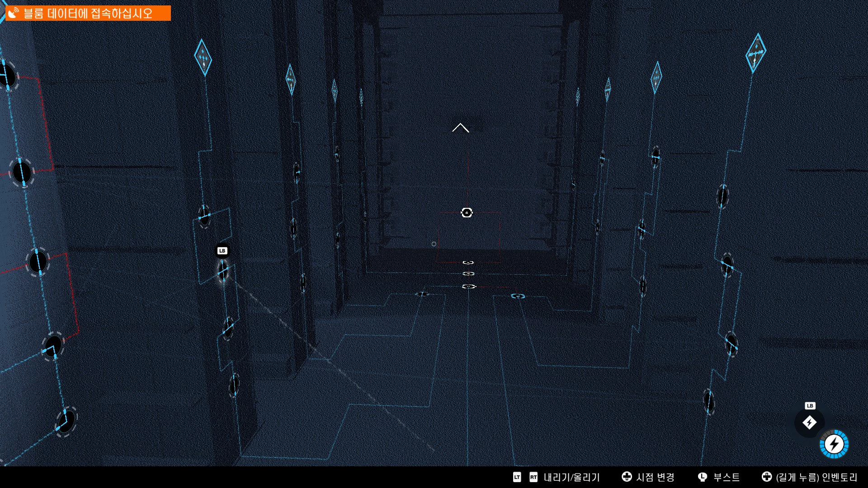The height and width of the screenshot is (488, 868).
Task: Rotate the junction above the LB-highlighted node
Action: 204,216
